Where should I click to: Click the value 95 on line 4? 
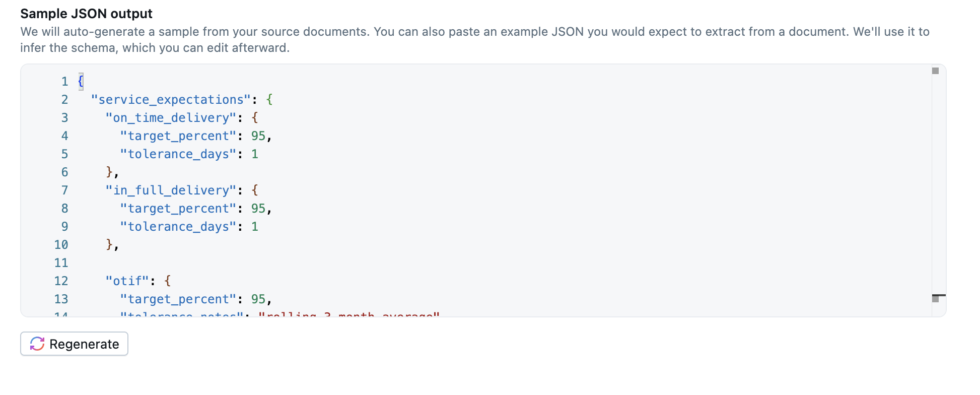click(258, 136)
